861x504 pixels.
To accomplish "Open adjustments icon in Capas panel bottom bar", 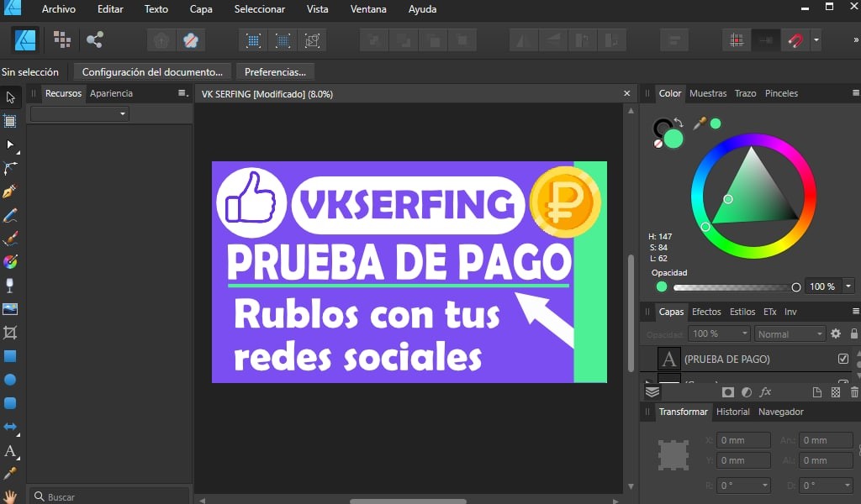I will coord(747,392).
